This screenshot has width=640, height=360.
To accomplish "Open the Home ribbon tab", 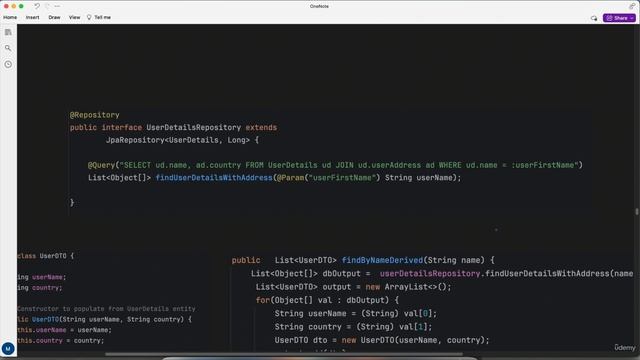I will click(10, 18).
